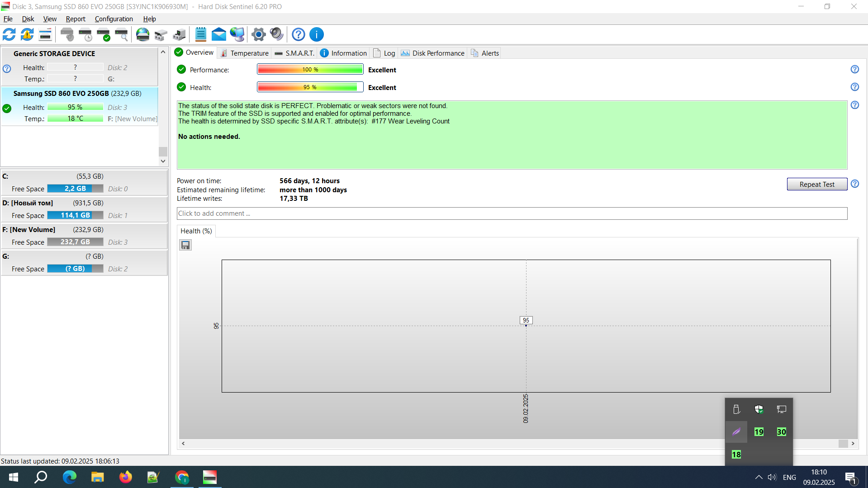Viewport: 868px width, 488px height.
Task: Click the speaker sound toolbar icon
Action: [276, 34]
